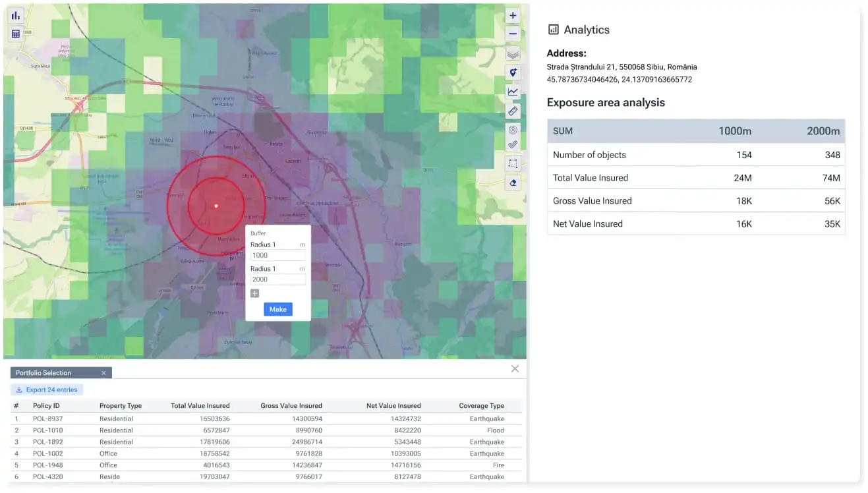The height and width of the screenshot is (493, 868).
Task: Click Gross Value Insured row in analytics
Action: tap(696, 200)
